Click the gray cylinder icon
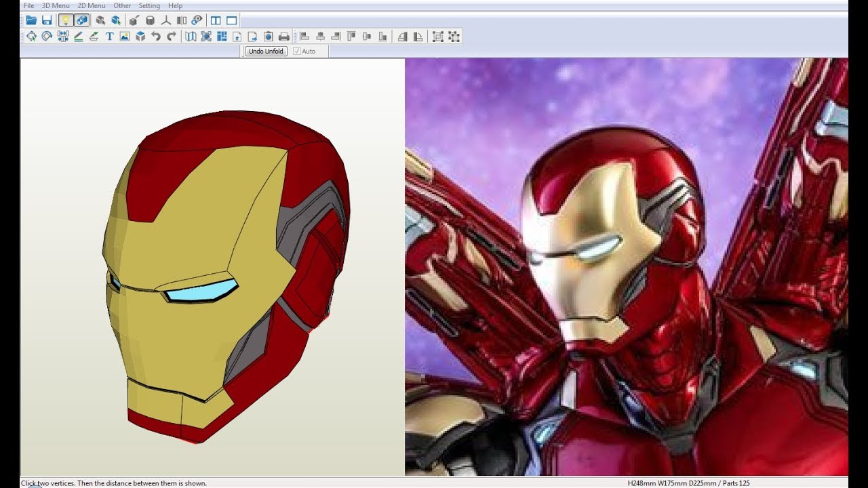 tap(150, 20)
